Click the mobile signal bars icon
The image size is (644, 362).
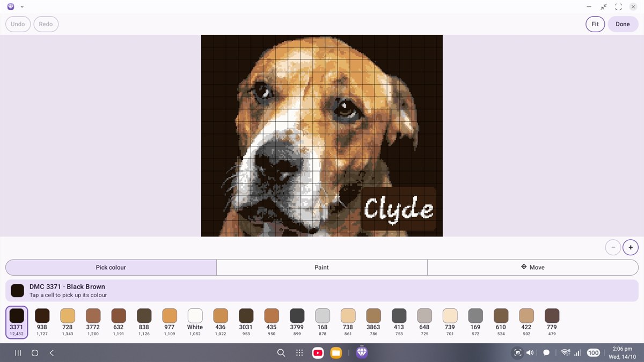[578, 353]
